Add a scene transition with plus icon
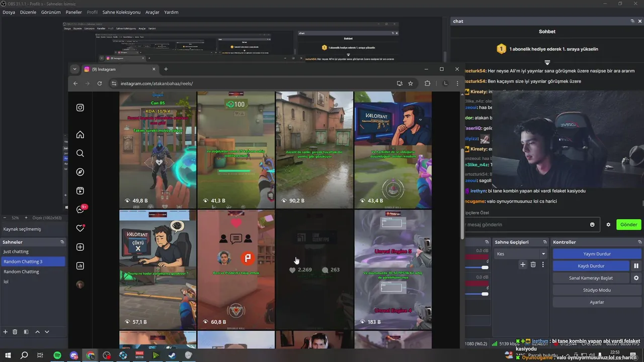644x362 pixels. 523,264
